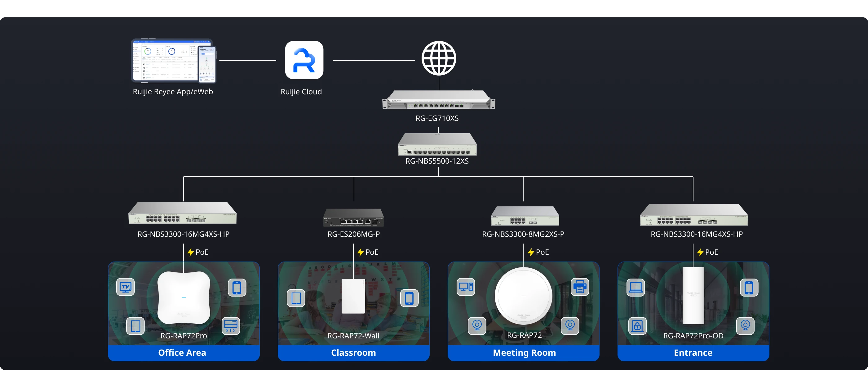Click the PoE lightning icon above Office Area

pos(190,252)
